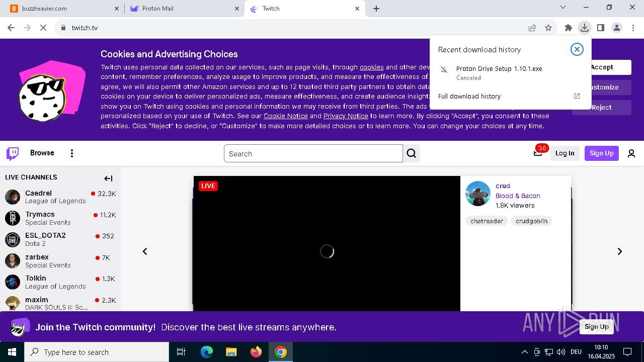View site information lock icon
This screenshot has width=644, height=362.
(x=63, y=28)
